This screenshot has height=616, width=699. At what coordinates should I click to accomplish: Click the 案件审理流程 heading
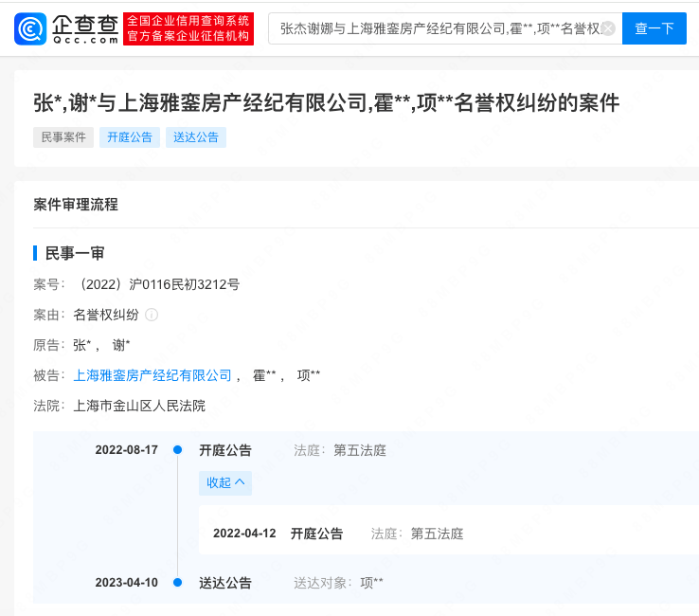pyautogui.click(x=76, y=205)
